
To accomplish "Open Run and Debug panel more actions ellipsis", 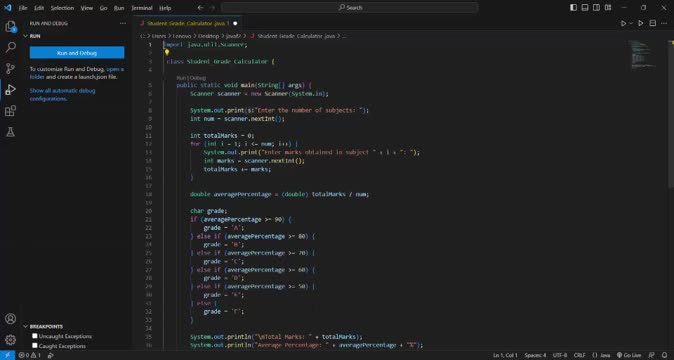I will [123, 23].
